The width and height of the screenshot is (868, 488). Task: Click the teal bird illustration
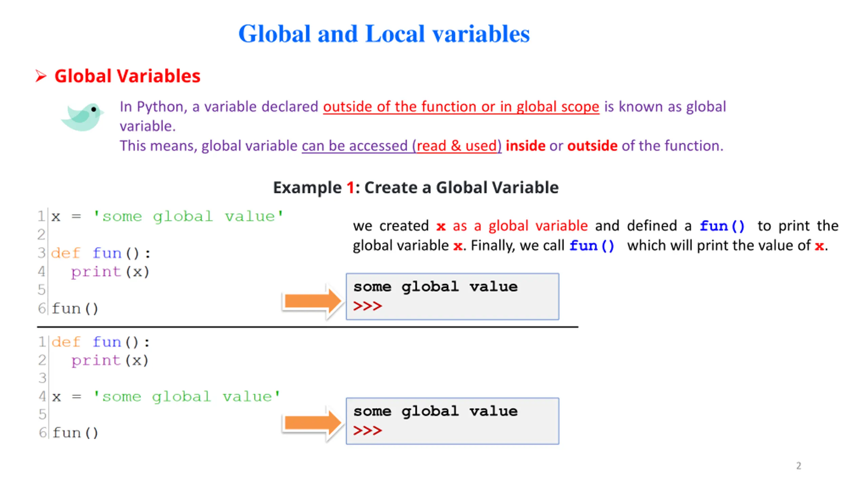(x=82, y=117)
